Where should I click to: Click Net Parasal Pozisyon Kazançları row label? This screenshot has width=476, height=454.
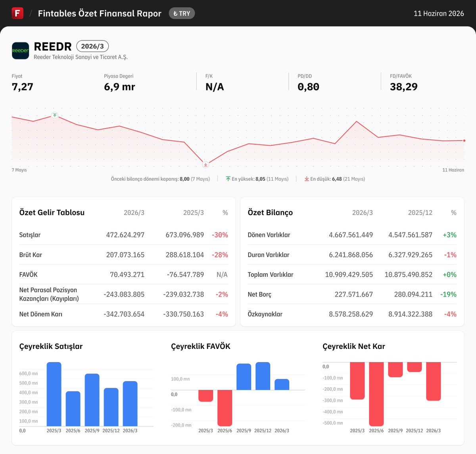[49, 294]
